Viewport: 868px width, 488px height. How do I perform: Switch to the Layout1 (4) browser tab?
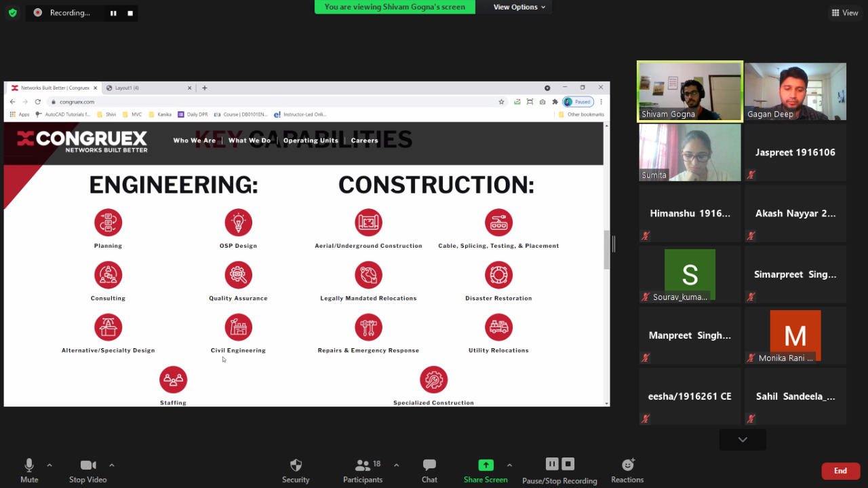(149, 88)
